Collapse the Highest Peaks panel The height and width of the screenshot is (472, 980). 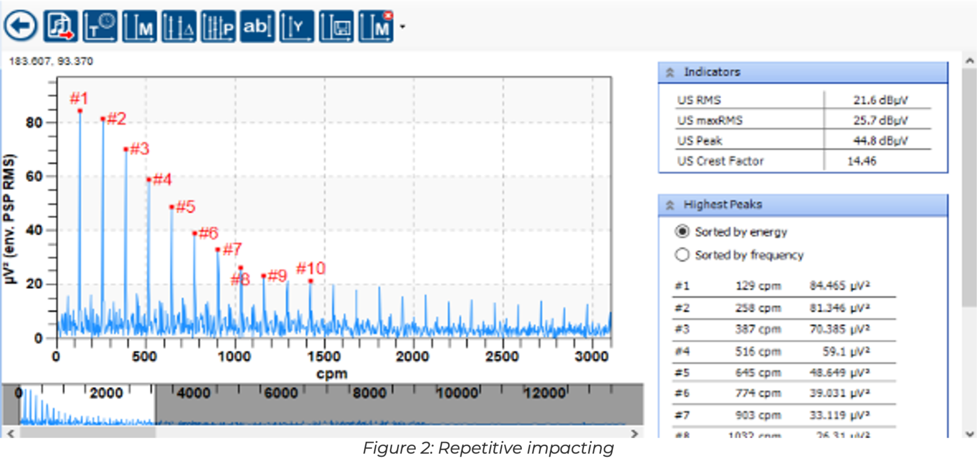[x=670, y=205]
